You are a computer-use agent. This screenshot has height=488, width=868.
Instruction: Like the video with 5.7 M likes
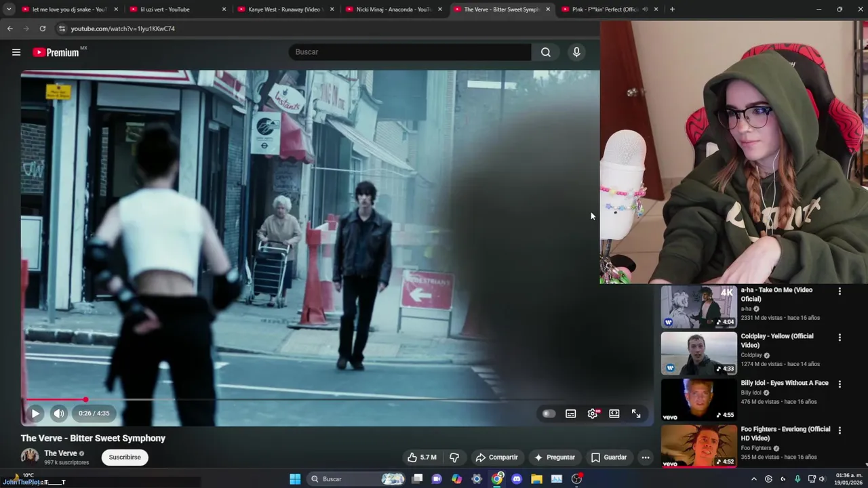coord(422,457)
